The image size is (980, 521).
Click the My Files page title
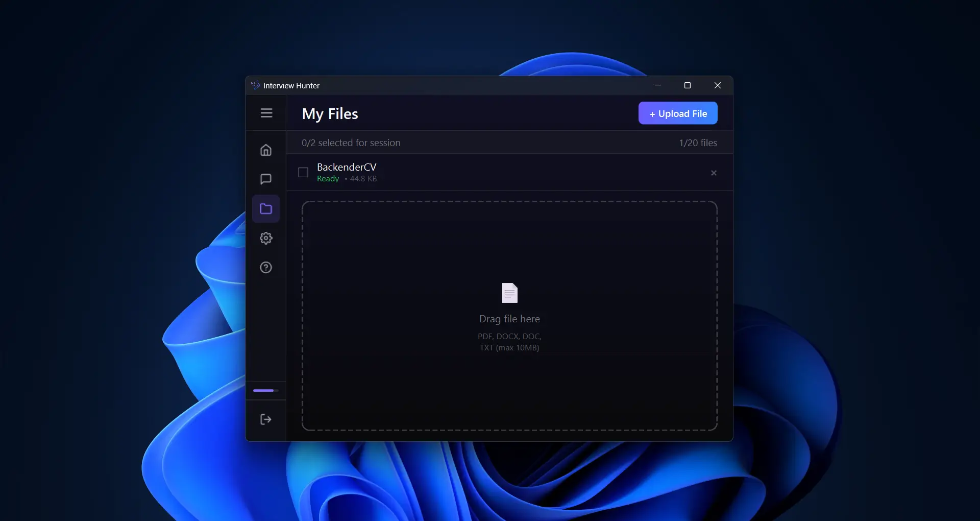click(x=330, y=114)
